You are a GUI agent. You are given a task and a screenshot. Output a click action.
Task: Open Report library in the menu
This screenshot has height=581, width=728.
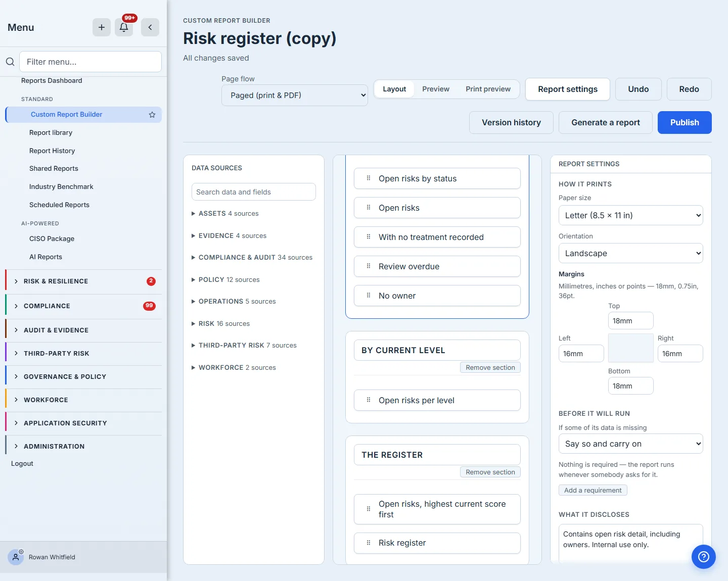[x=51, y=132]
